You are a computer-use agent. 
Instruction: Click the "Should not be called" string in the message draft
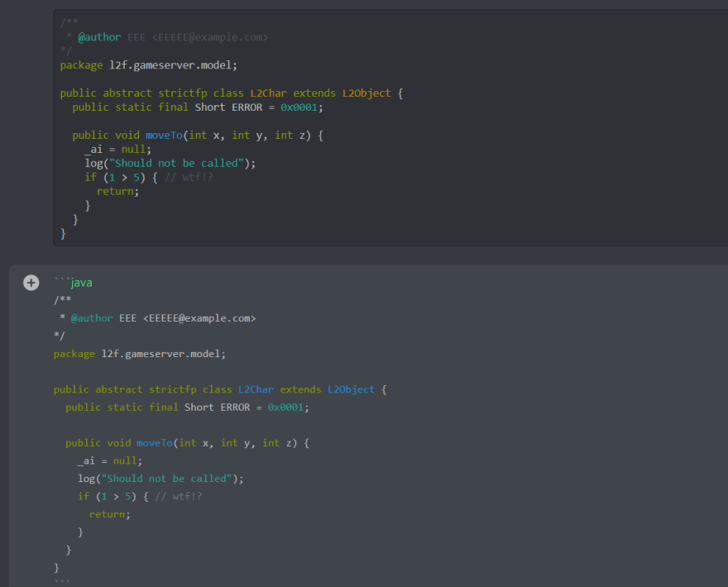tap(166, 479)
